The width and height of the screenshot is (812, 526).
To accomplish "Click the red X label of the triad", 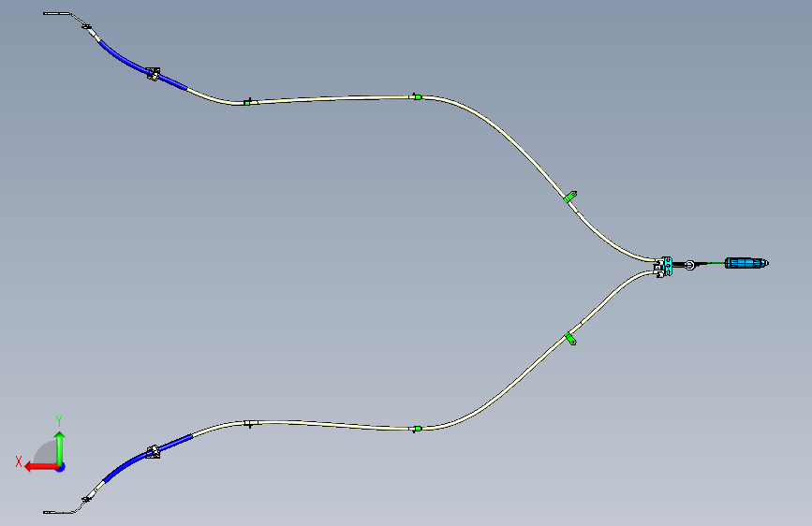I will (x=19, y=461).
